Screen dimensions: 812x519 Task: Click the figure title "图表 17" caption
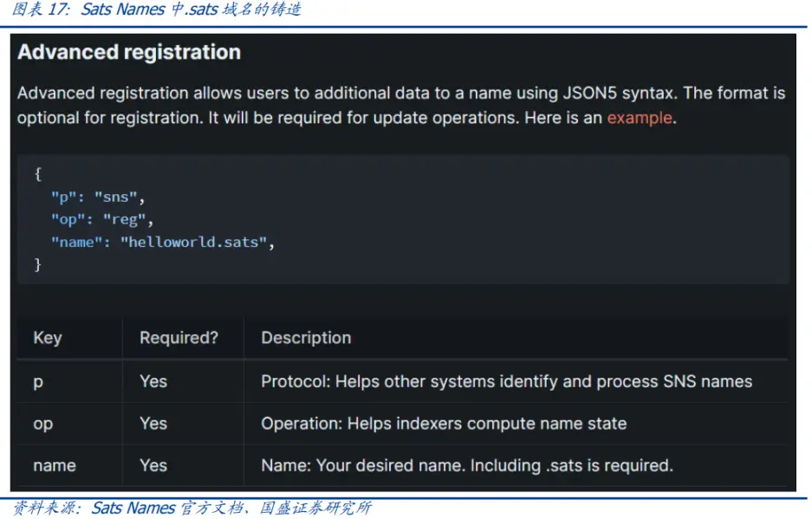pos(156,10)
